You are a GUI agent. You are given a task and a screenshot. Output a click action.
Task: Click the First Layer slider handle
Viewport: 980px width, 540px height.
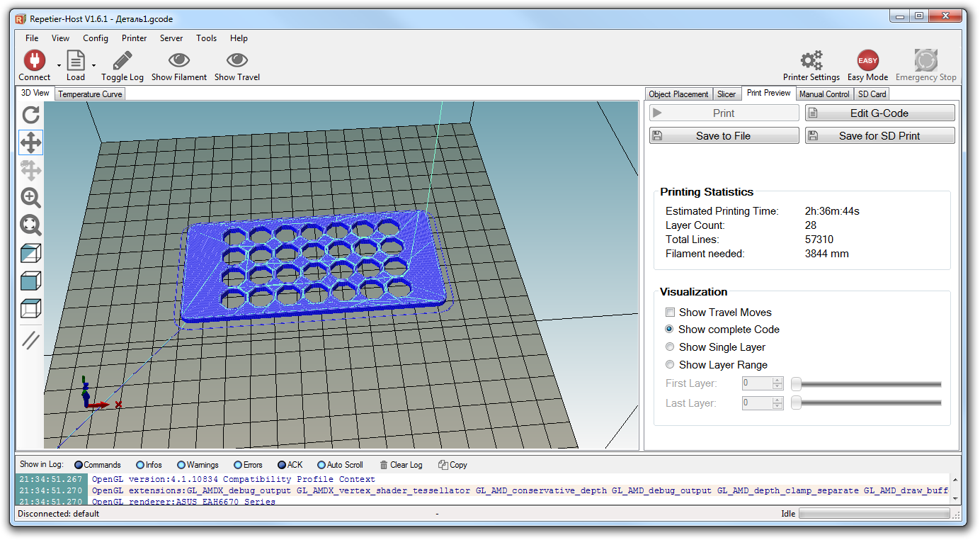[x=797, y=384]
